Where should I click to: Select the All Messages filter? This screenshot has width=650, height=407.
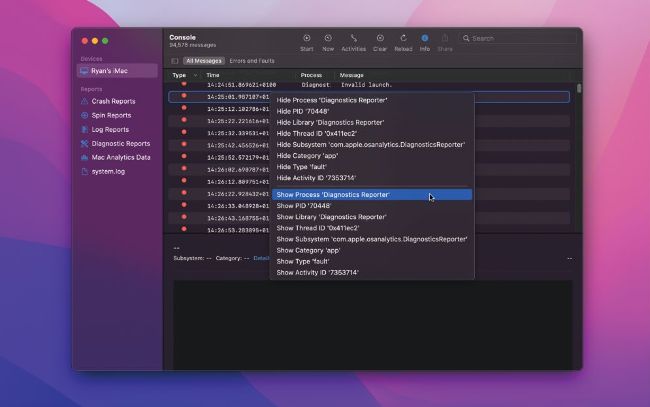204,61
